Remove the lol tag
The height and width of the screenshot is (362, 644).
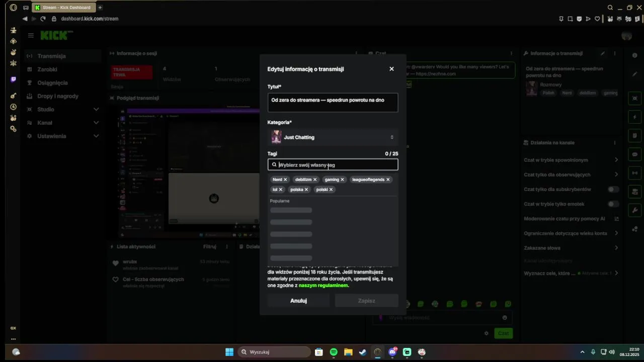point(280,190)
